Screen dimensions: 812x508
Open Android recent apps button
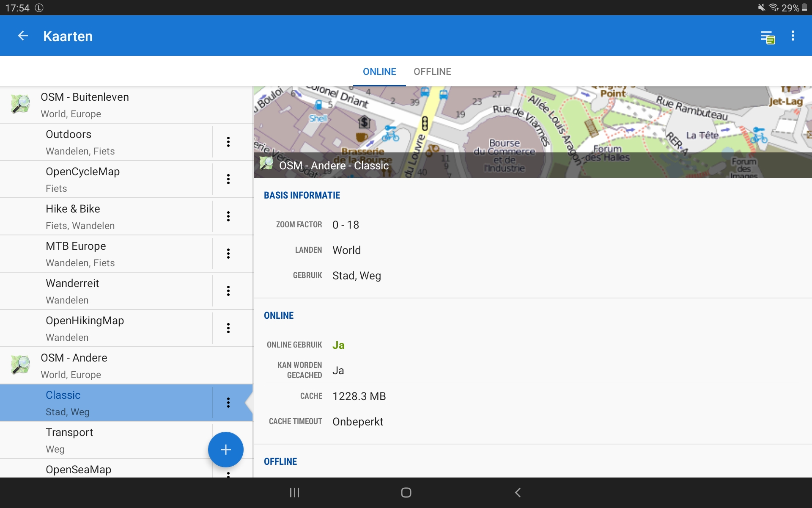[x=294, y=492]
